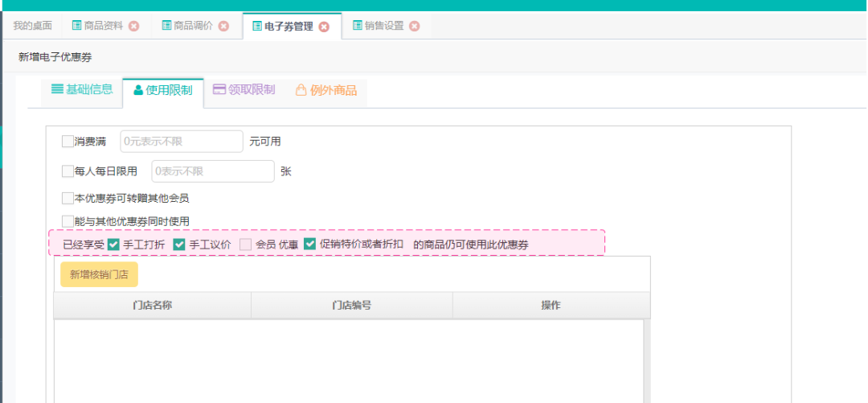Image resolution: width=868 pixels, height=403 pixels.
Task: Uncheck the 手工打折 checkbox
Action: 114,245
